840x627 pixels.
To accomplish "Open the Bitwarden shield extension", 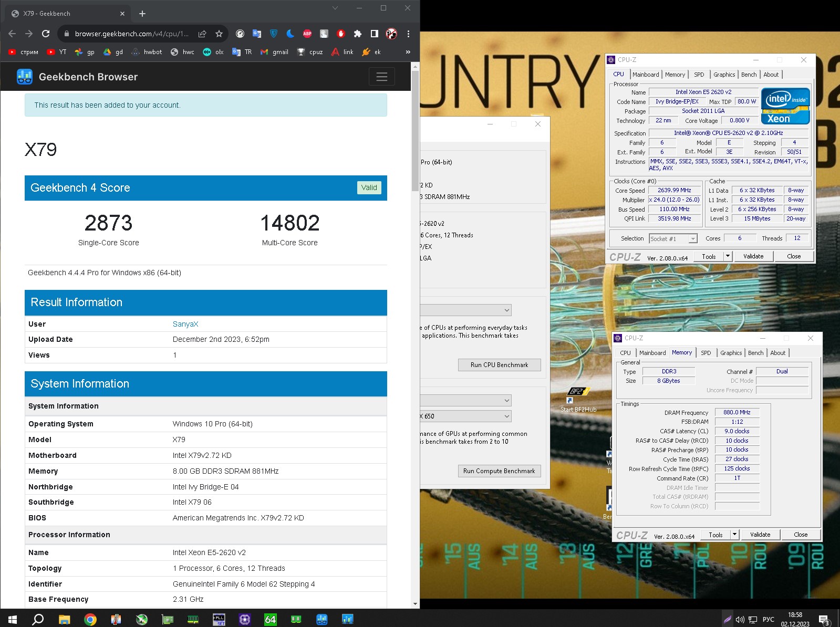I will (x=274, y=34).
